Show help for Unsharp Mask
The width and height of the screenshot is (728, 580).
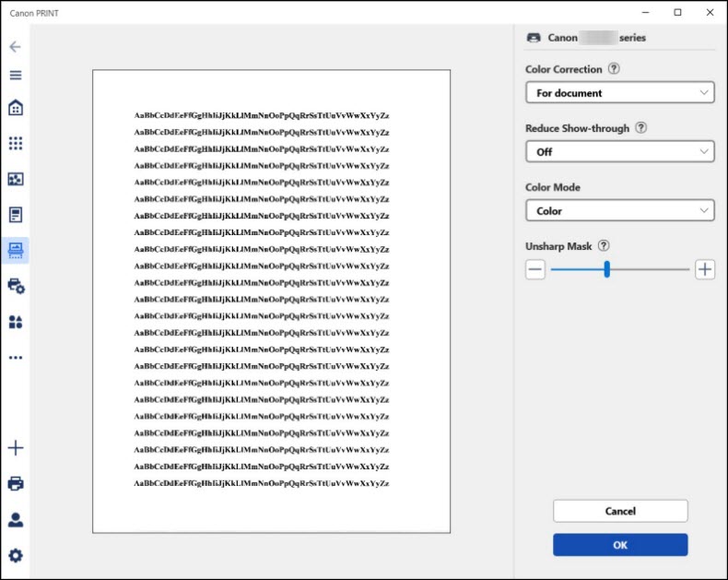click(x=603, y=246)
